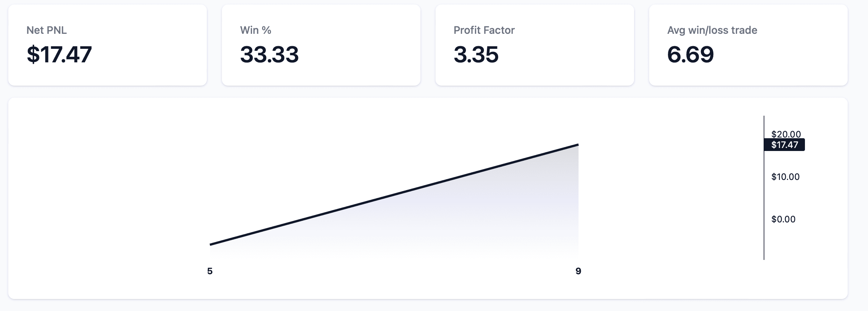Image resolution: width=868 pixels, height=311 pixels.
Task: Click the x-axis marker labeled 9
Action: pyautogui.click(x=578, y=271)
